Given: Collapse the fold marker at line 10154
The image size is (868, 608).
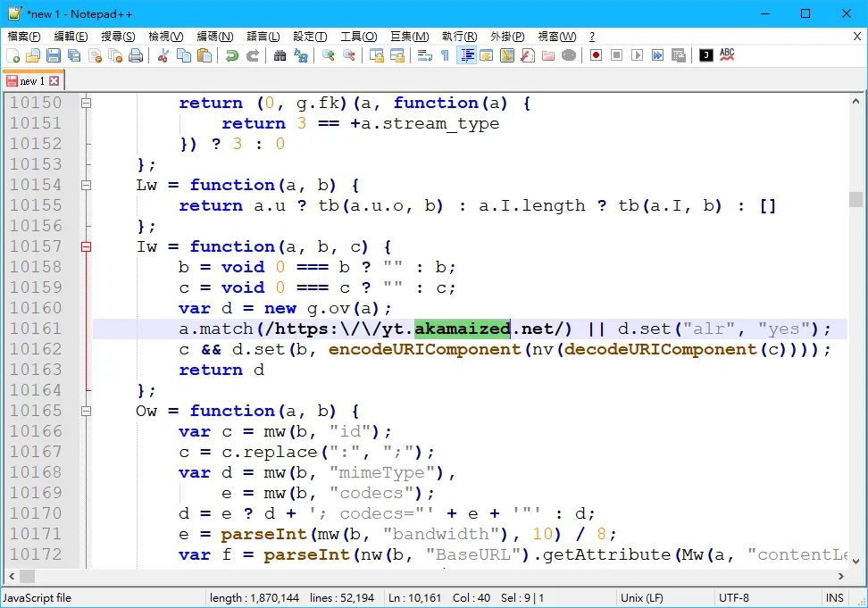Looking at the screenshot, I should point(87,185).
